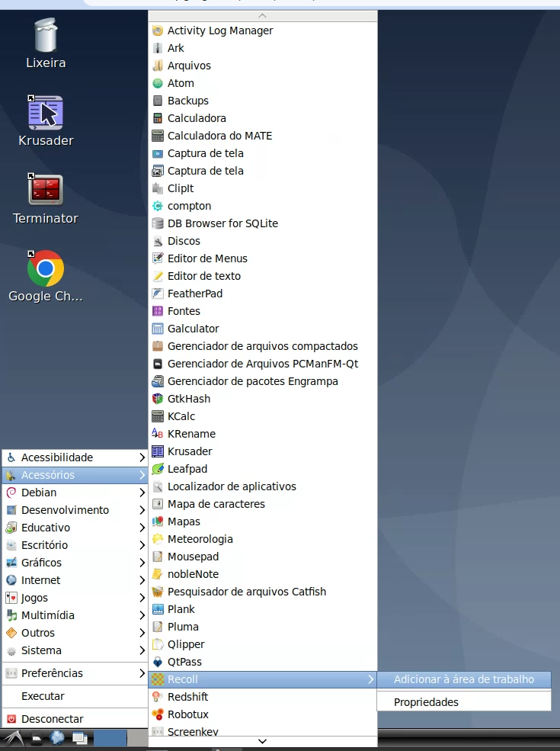560x751 pixels.
Task: Click the Fontes icon
Action: pos(158,311)
